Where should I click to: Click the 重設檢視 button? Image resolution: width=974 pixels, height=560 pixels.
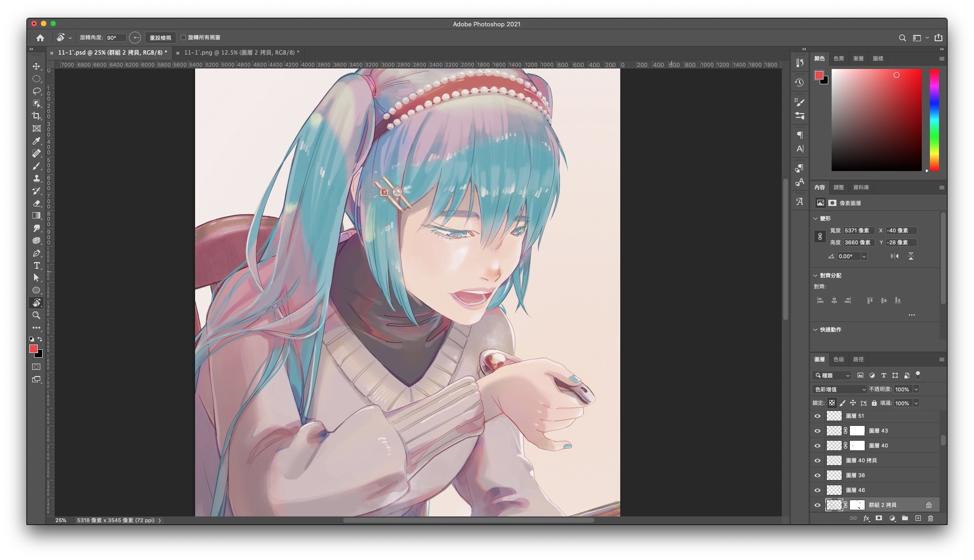tap(160, 37)
